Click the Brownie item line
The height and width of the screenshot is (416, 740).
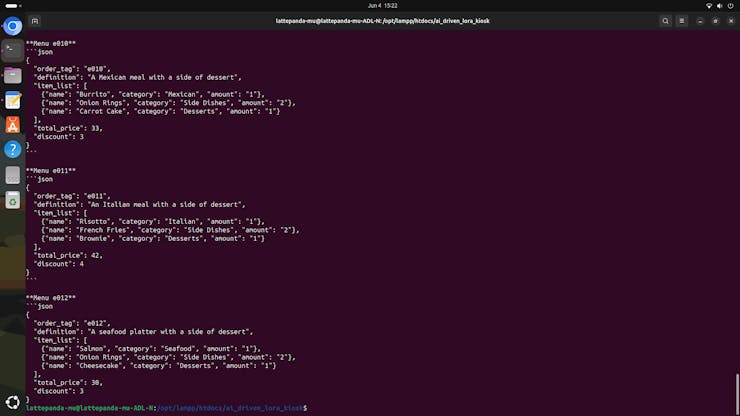coord(153,238)
